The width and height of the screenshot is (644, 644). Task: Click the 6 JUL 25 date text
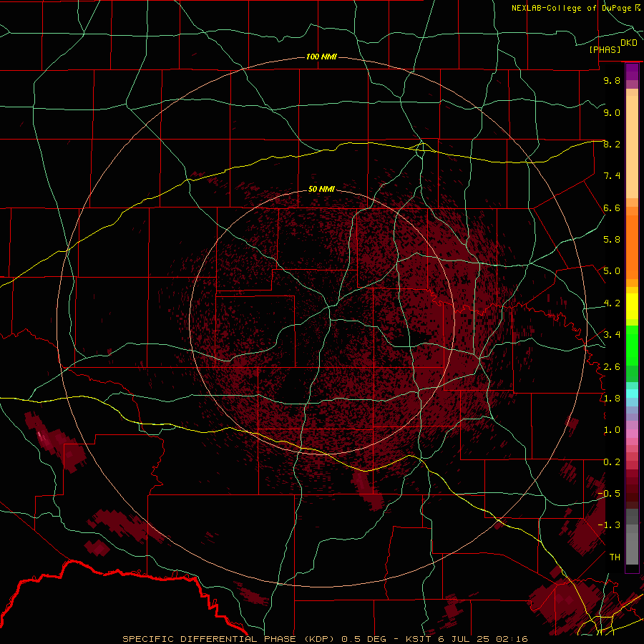click(x=463, y=639)
